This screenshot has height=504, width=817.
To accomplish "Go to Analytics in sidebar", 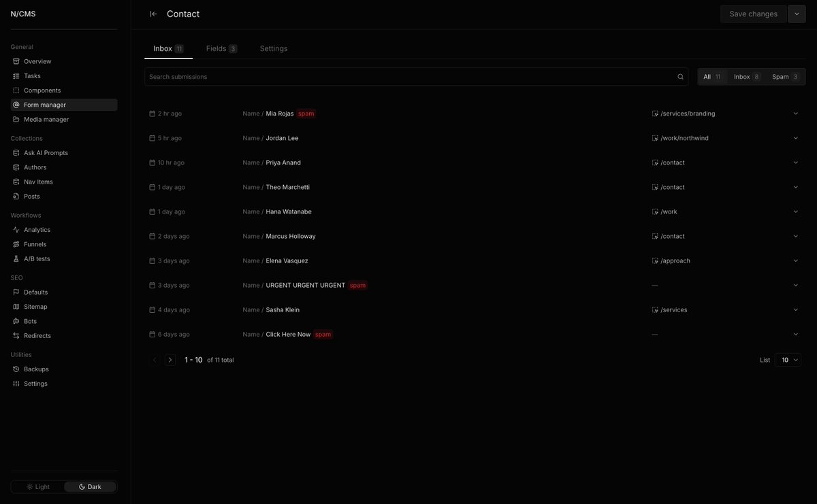I will coord(64,230).
